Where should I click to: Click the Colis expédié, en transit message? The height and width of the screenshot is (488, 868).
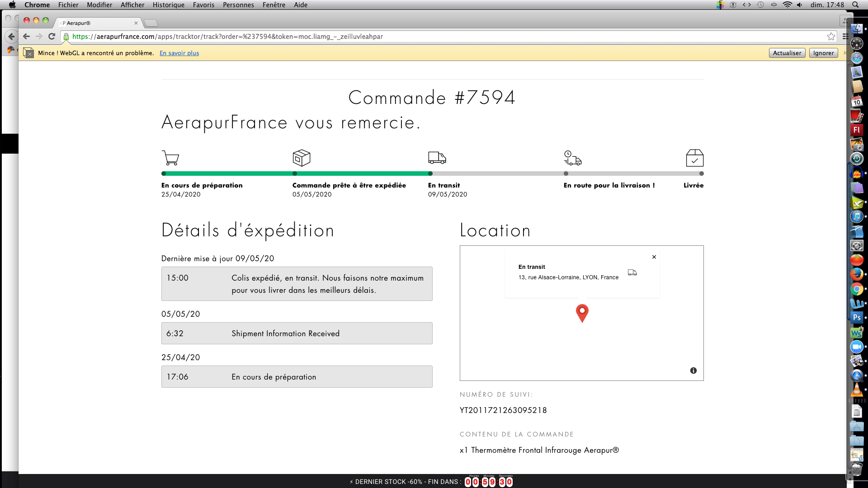pos(328,284)
